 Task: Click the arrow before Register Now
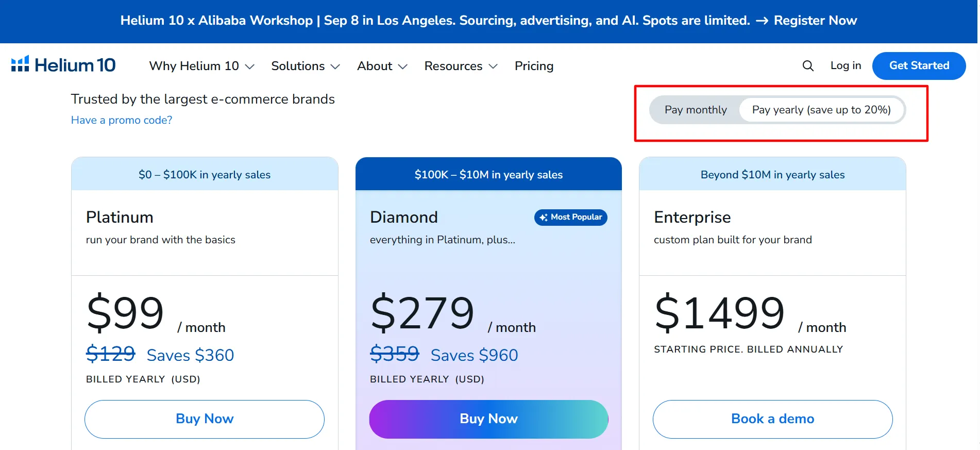pyautogui.click(x=762, y=21)
